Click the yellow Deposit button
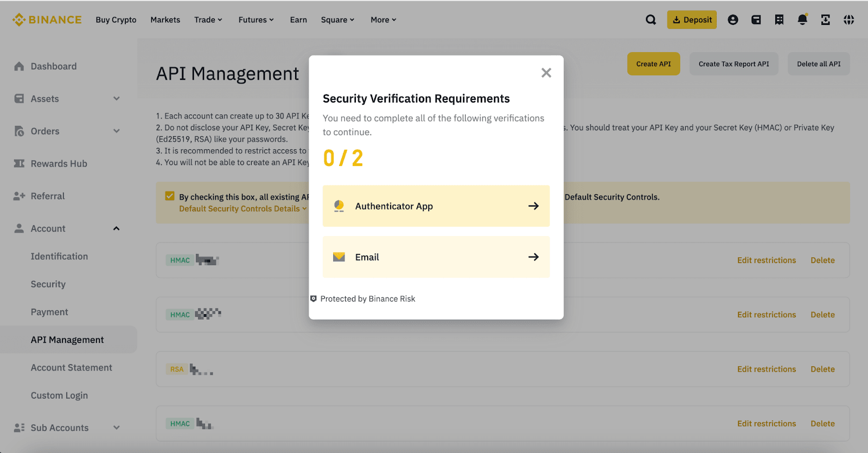The height and width of the screenshot is (453, 868). point(692,20)
